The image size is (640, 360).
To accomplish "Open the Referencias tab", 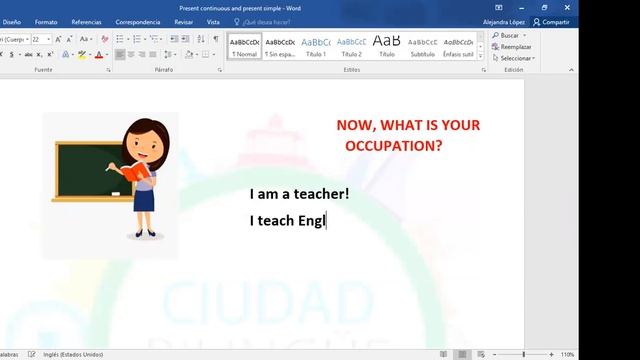I will pos(86,22).
